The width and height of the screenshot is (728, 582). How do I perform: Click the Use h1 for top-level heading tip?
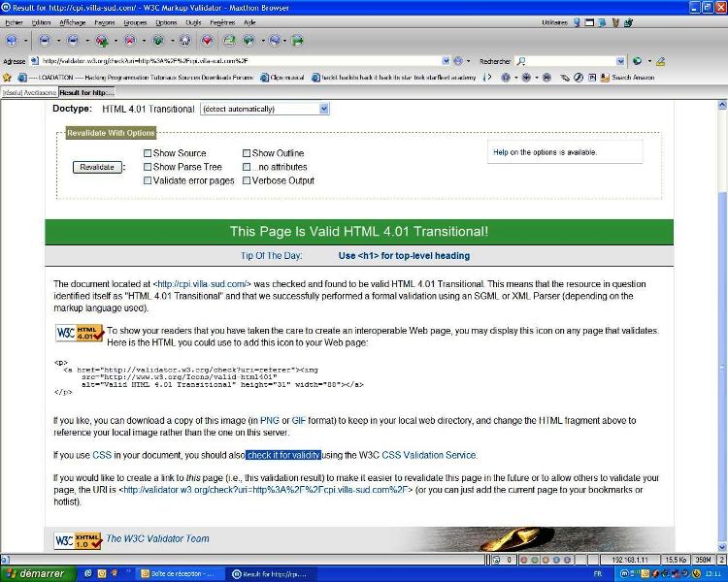click(x=404, y=256)
